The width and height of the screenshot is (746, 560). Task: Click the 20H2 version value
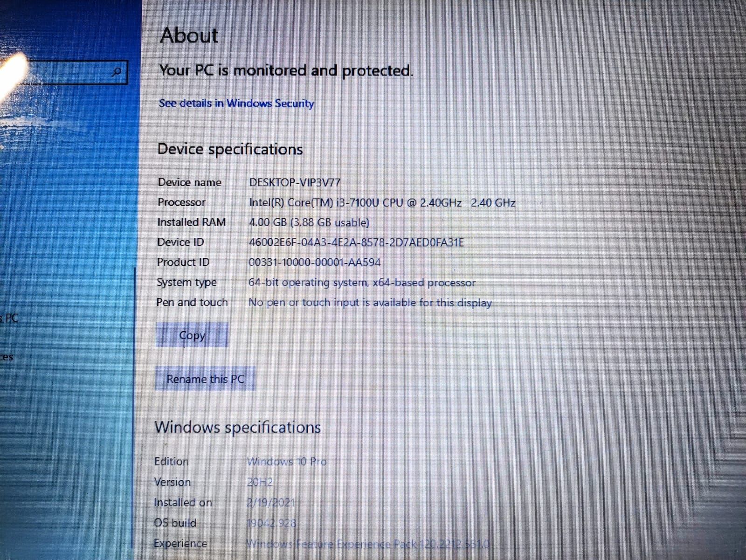click(x=260, y=482)
